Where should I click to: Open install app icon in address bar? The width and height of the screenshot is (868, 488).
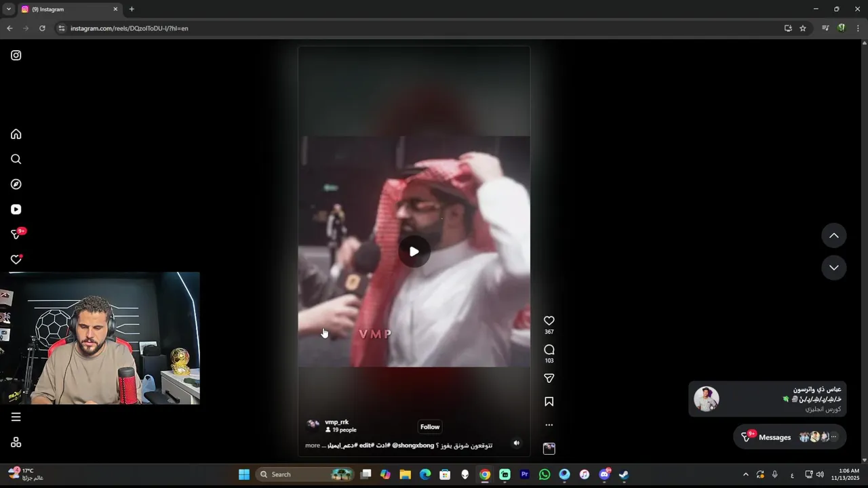[x=788, y=28]
